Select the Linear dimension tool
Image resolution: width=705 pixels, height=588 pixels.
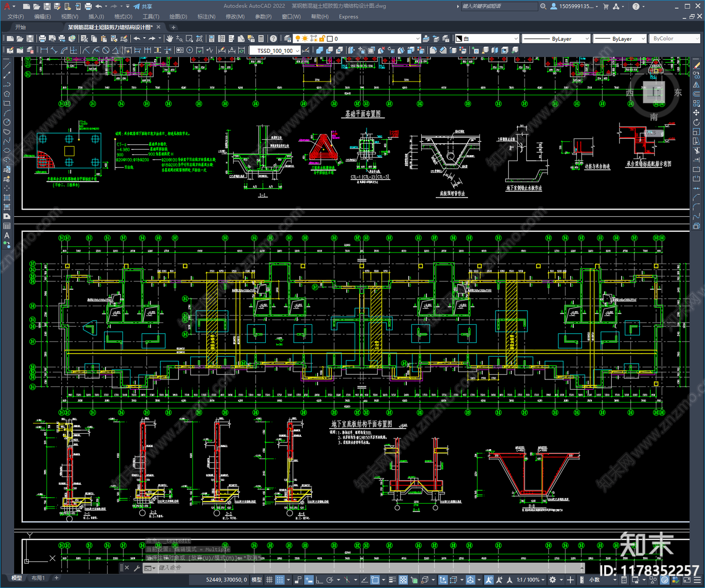point(44,50)
